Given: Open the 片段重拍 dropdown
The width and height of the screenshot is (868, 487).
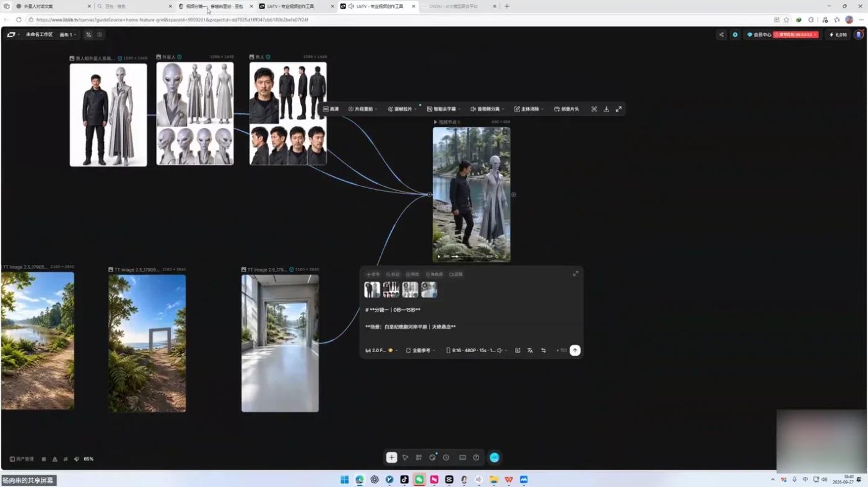Looking at the screenshot, I should tap(363, 109).
